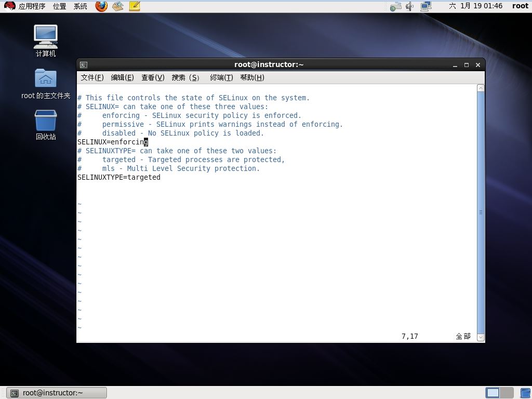The image size is (532, 399).
Task: Minimize the terminal window
Action: pos(455,65)
